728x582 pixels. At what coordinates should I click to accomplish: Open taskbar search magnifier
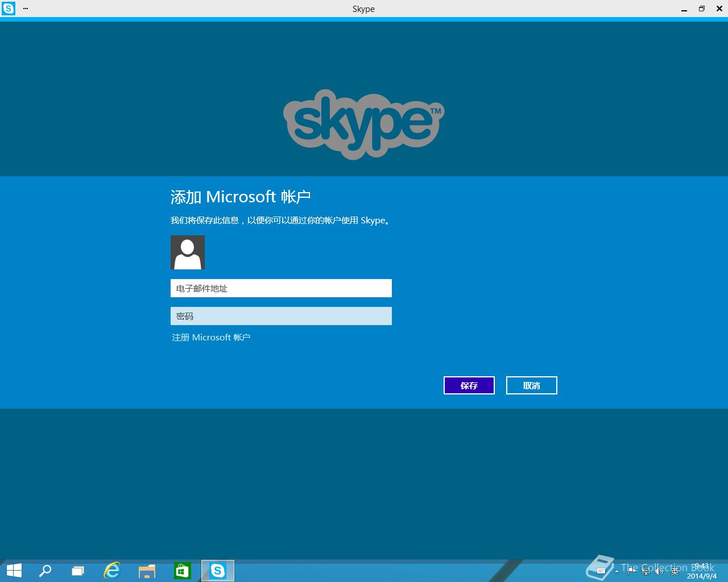pos(45,571)
